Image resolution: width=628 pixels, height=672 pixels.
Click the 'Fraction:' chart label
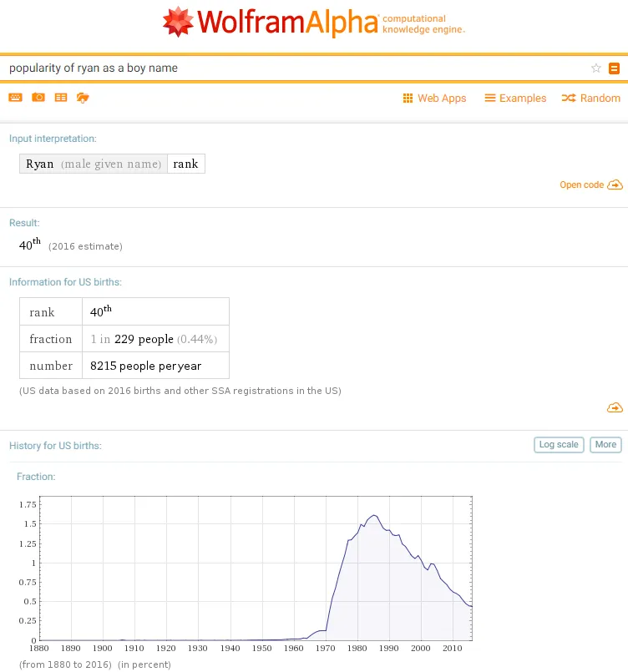(x=36, y=477)
